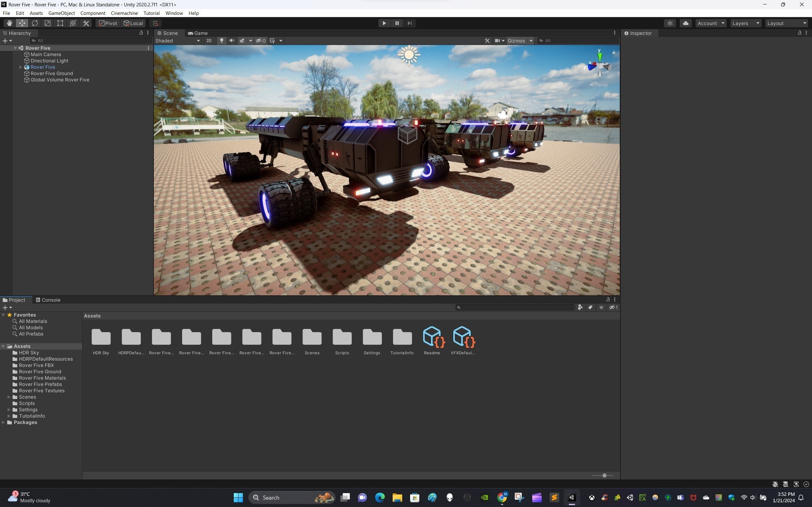Click the Pause button
812x507 pixels.
click(396, 23)
